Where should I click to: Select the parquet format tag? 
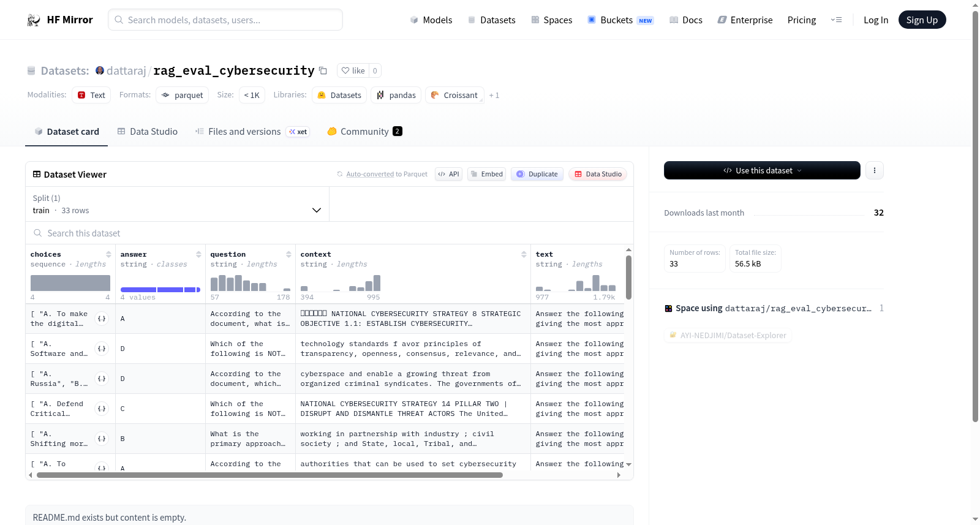[x=183, y=95]
